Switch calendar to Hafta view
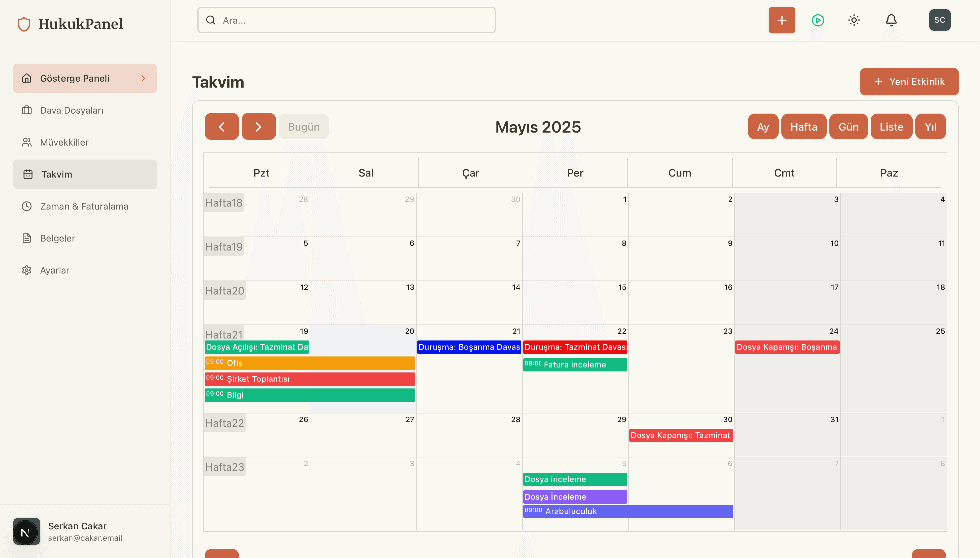980x558 pixels. (803, 127)
